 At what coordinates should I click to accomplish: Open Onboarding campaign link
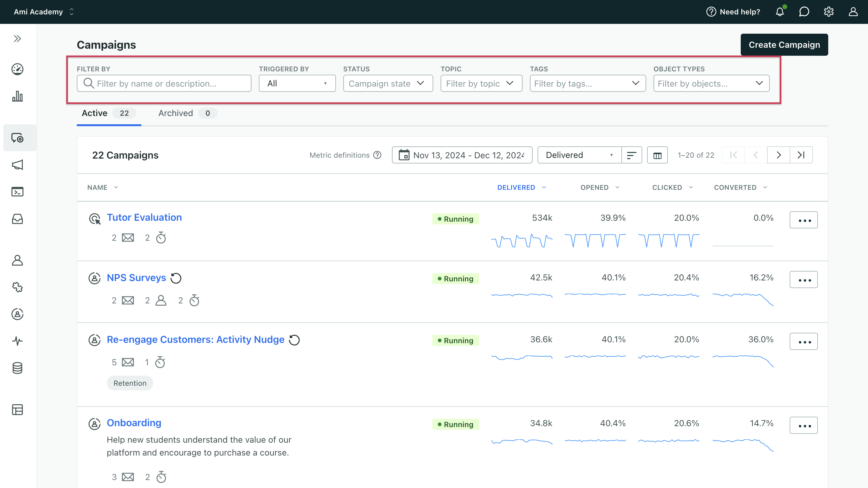(x=134, y=422)
